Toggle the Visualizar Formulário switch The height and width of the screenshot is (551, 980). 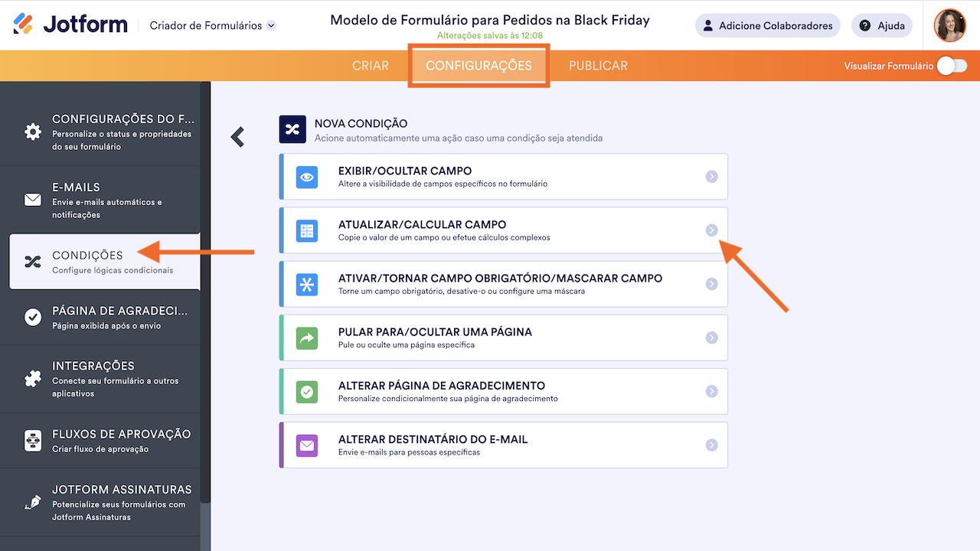click(952, 66)
